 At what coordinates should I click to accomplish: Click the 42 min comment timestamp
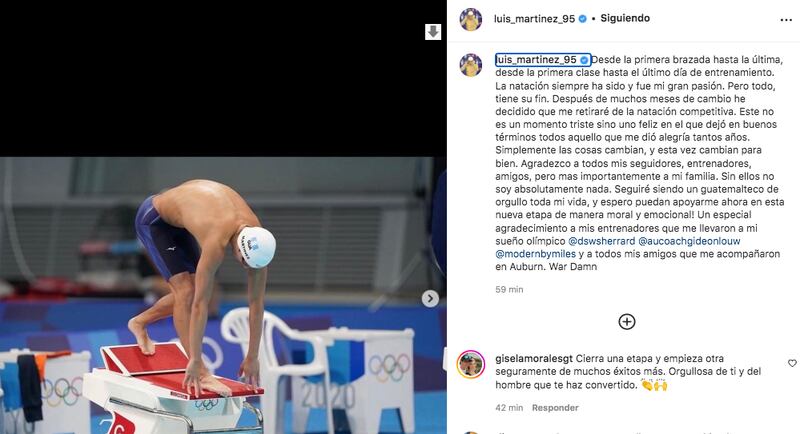(x=509, y=408)
